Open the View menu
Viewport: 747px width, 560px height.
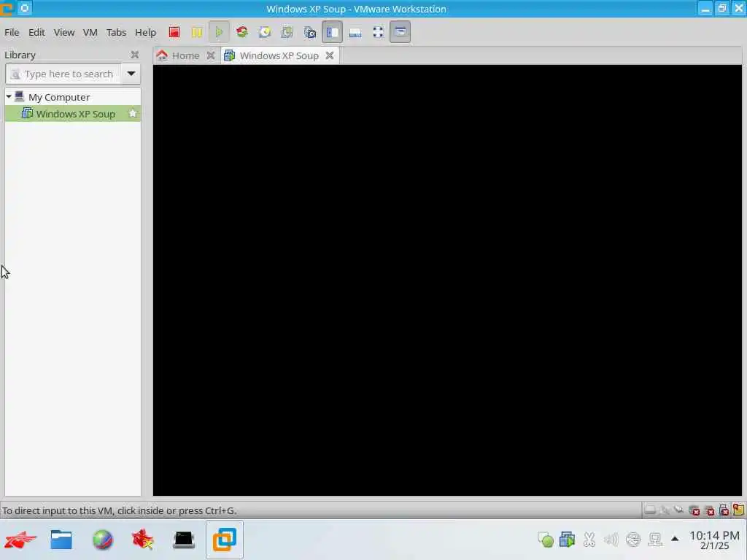click(64, 32)
